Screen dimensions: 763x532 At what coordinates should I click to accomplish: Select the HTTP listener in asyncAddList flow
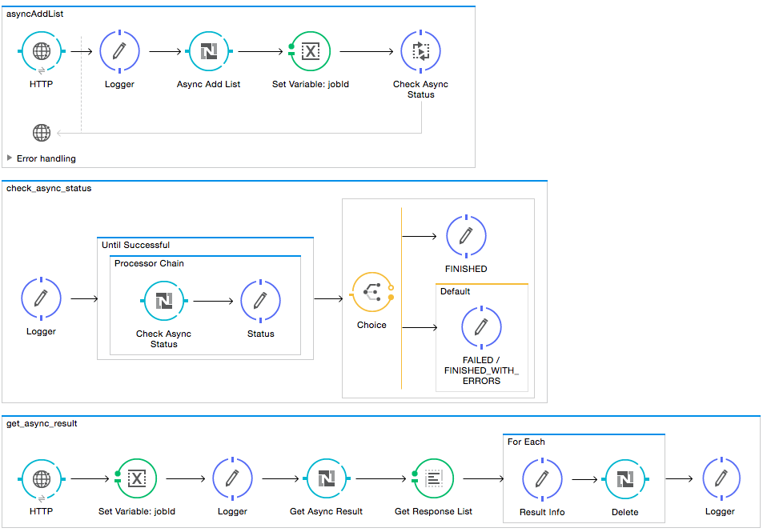[41, 50]
